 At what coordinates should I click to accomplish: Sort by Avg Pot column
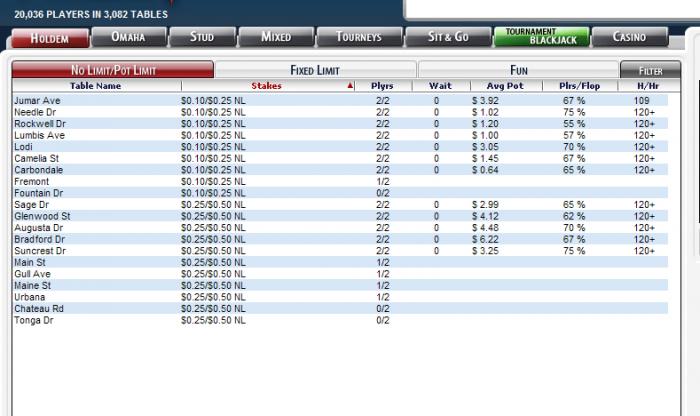click(x=505, y=86)
